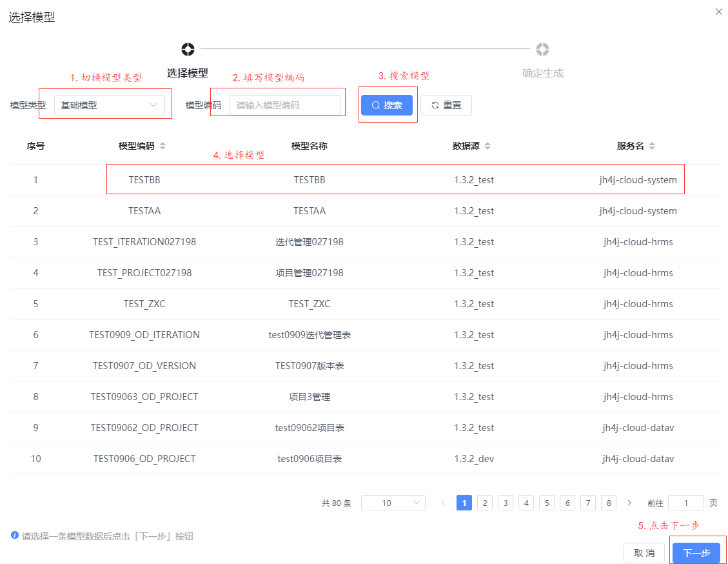Select pagination page 1
Image resolution: width=728 pixels, height=564 pixels.
pos(464,503)
